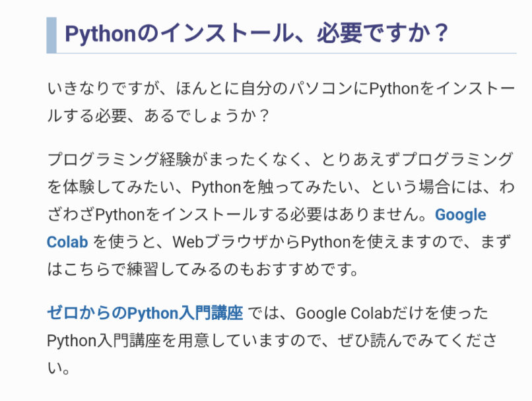Click the line starting with を体験してみたい

[281, 187]
